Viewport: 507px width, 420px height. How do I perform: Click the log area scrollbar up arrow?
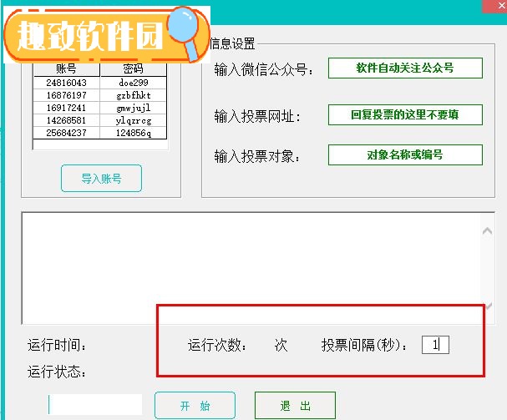pyautogui.click(x=489, y=231)
